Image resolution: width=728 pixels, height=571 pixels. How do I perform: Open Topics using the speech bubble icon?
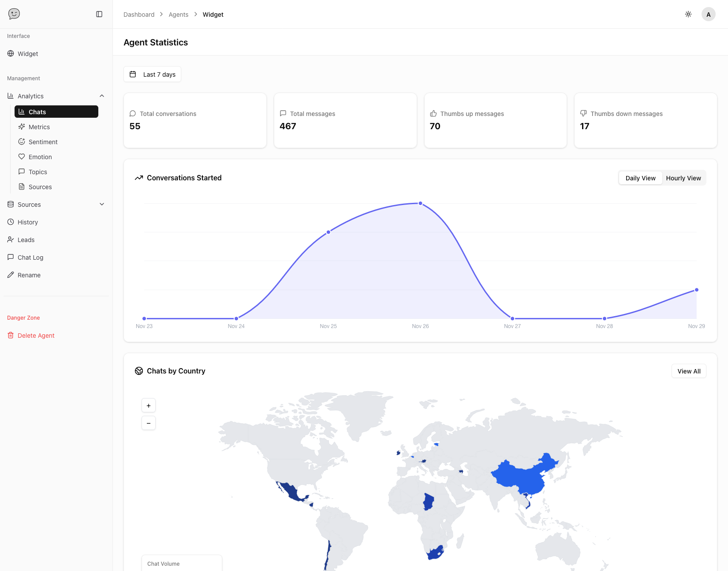(22, 172)
